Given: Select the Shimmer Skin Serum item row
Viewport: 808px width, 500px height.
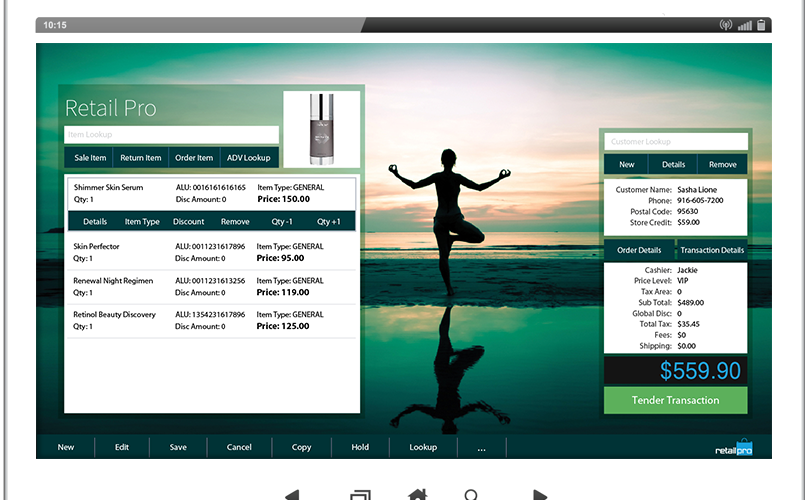Looking at the screenshot, I should click(212, 193).
